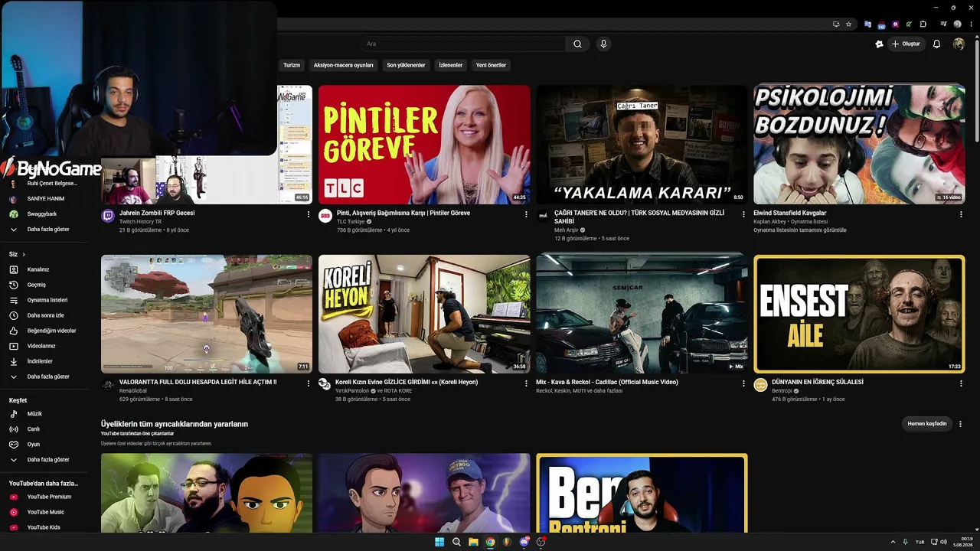980x551 pixels.
Task: Open options menu for DÜNYANIN EN İĞRENÇ SÜLALESİ
Action: pos(961,383)
